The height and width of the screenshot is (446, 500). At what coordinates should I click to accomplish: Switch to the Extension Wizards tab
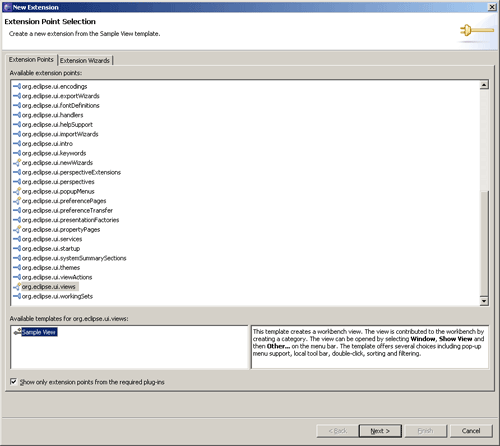(85, 60)
